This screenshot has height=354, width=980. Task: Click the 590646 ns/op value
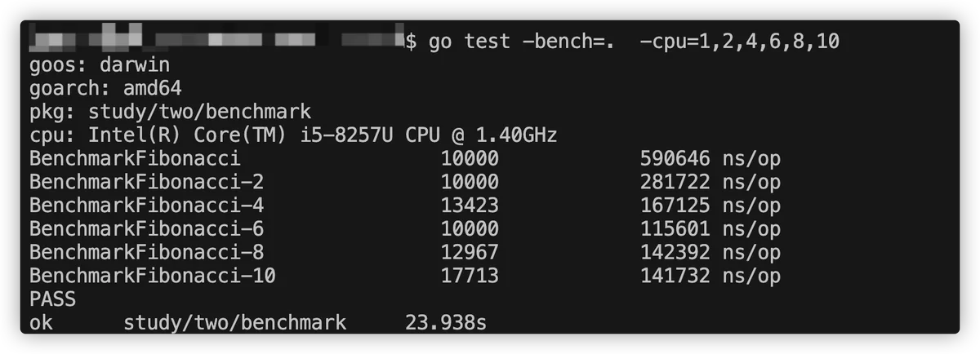click(x=710, y=158)
